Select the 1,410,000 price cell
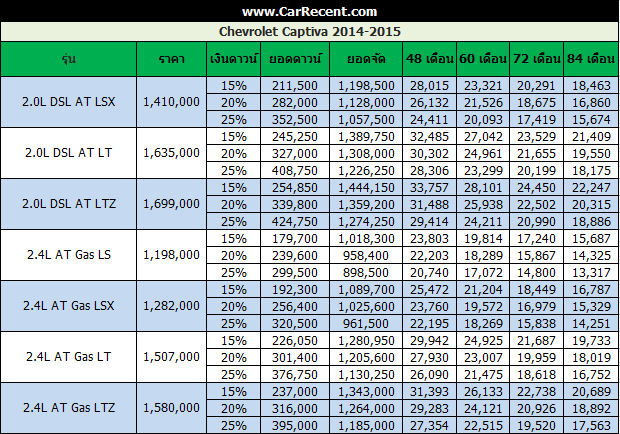This screenshot has width=620, height=434. [x=170, y=101]
